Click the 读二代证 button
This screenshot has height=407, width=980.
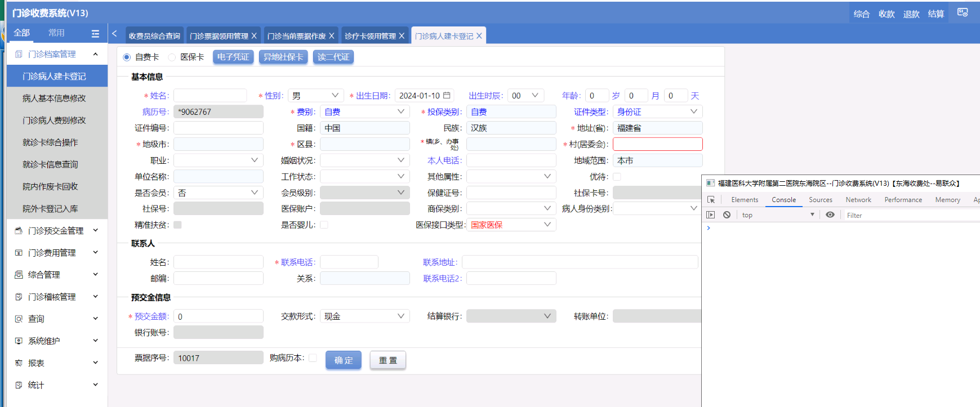click(x=333, y=57)
